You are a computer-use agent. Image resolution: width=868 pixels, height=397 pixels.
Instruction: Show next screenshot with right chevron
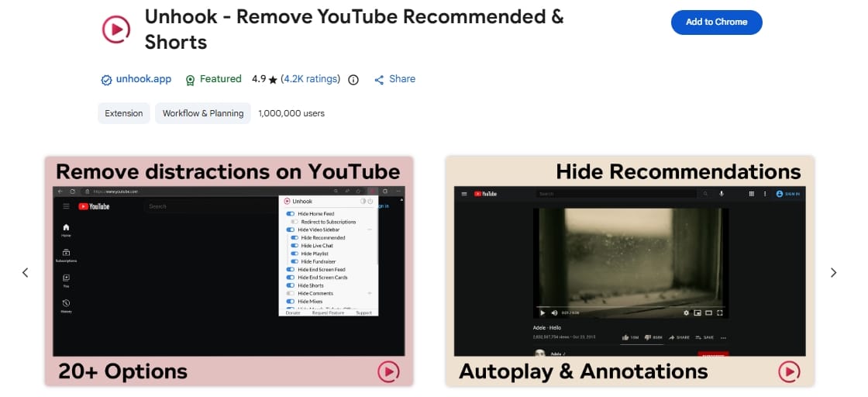(834, 272)
